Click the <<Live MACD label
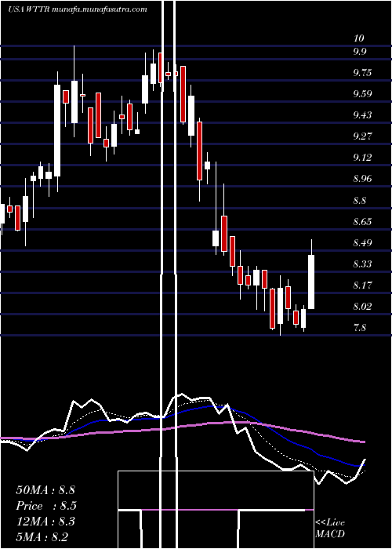Viewport: 392px width, 549px height. 330,529
